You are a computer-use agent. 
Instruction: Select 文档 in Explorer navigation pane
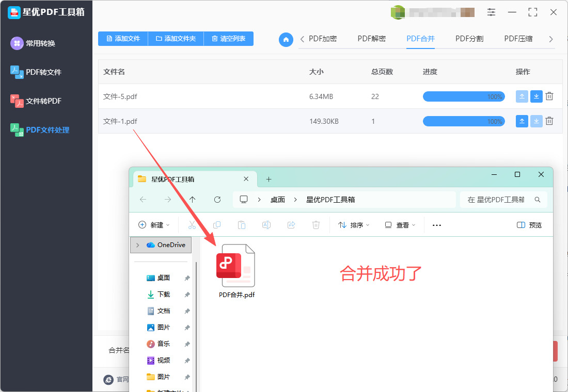tap(163, 311)
